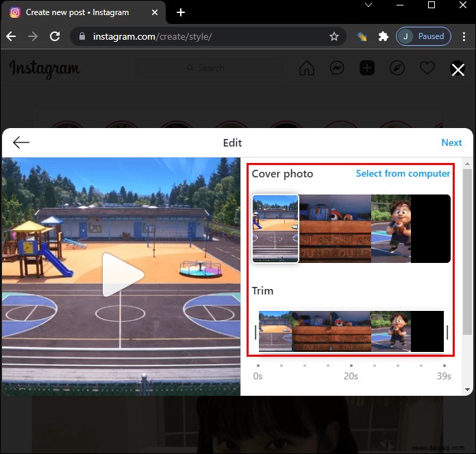
Task: Click the panel scrollbar up arrow
Action: (x=467, y=164)
